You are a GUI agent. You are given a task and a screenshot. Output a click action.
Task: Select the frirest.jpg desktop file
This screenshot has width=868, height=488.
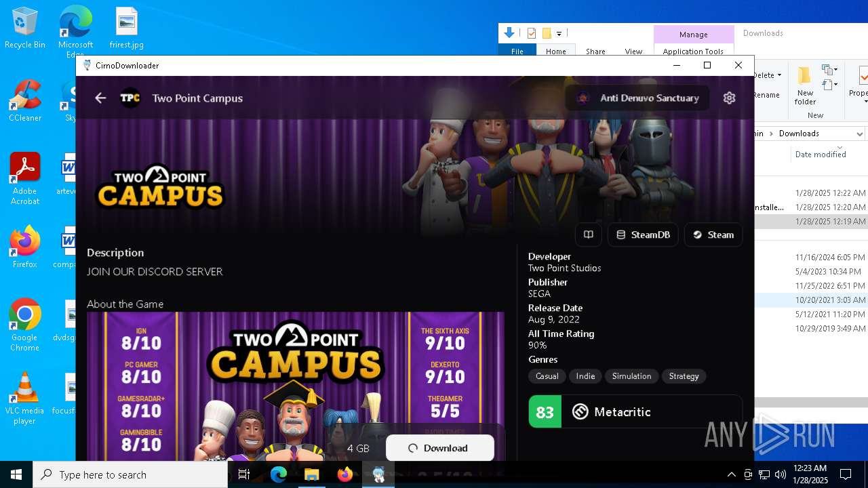(127, 28)
